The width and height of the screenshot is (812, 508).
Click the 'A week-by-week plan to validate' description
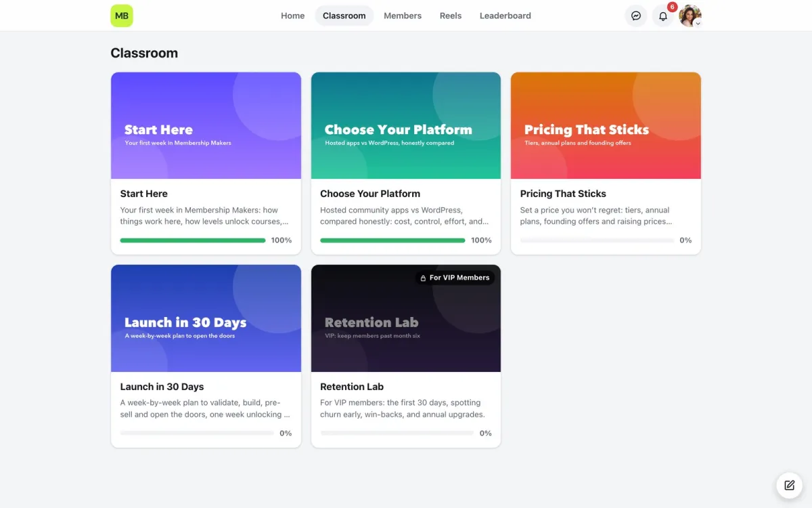205,408
